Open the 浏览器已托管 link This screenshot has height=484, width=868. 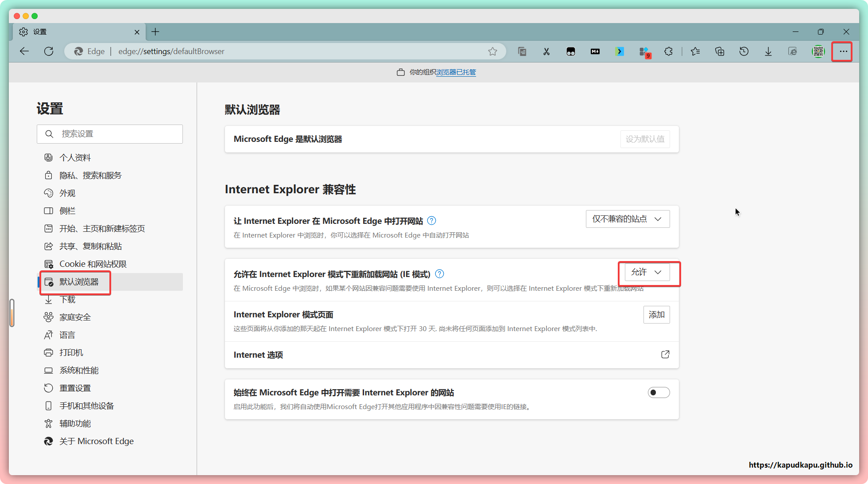[456, 72]
